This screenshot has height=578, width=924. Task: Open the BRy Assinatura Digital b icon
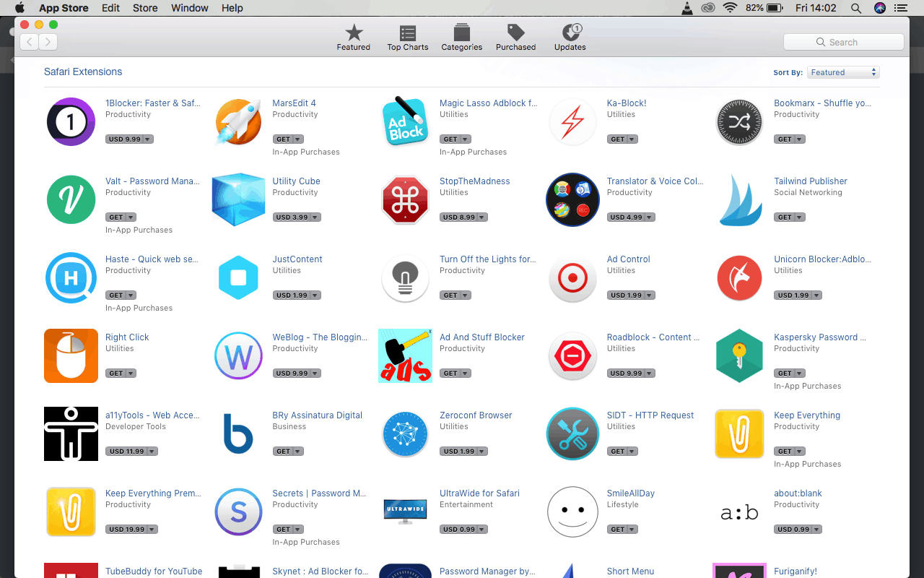[238, 433]
